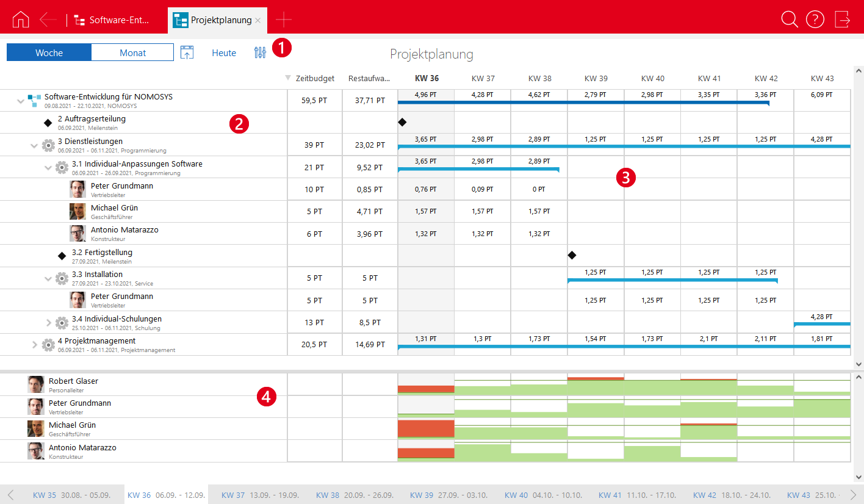Click the Zeitbudget column sort header
Viewport: 864px width, 504px height.
314,78
